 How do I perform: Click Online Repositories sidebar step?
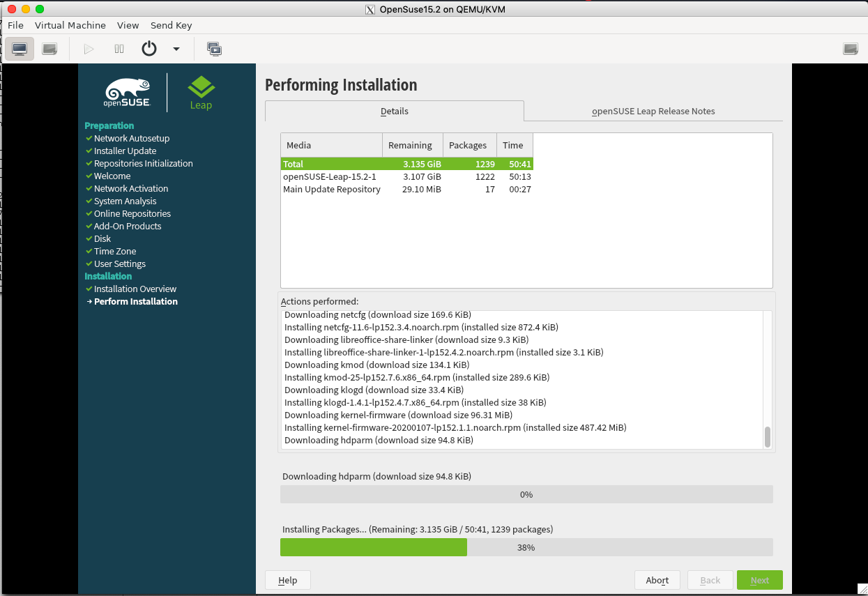(132, 213)
